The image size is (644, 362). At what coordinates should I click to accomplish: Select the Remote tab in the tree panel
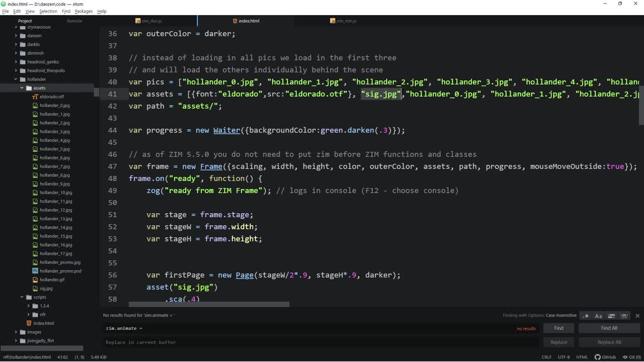coord(74,21)
